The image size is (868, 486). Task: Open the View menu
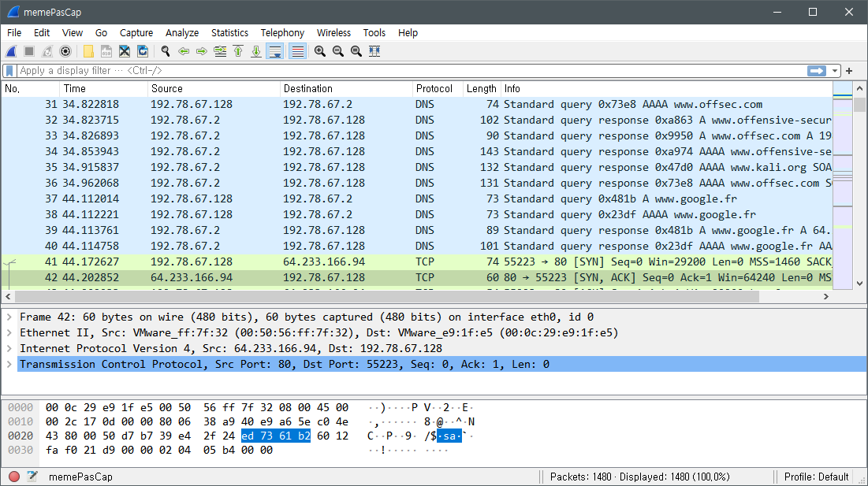pos(73,32)
